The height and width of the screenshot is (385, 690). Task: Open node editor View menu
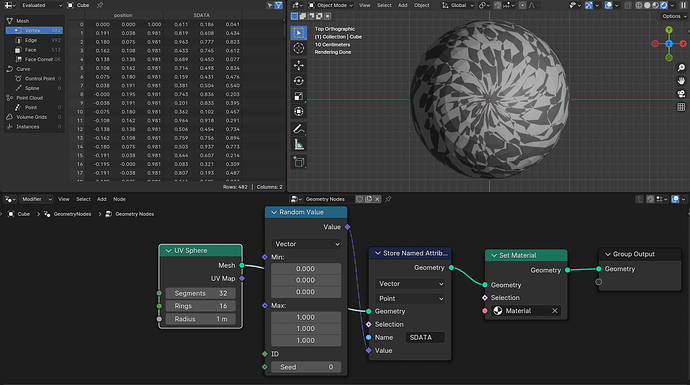coord(64,199)
